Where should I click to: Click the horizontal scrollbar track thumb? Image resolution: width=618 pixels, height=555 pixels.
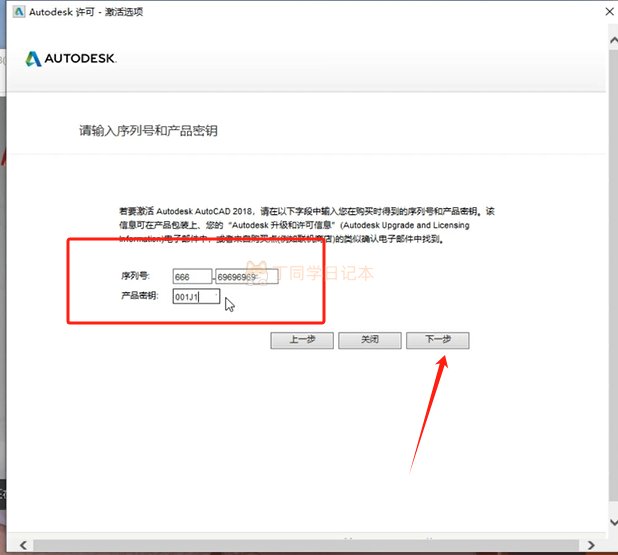pos(306,545)
